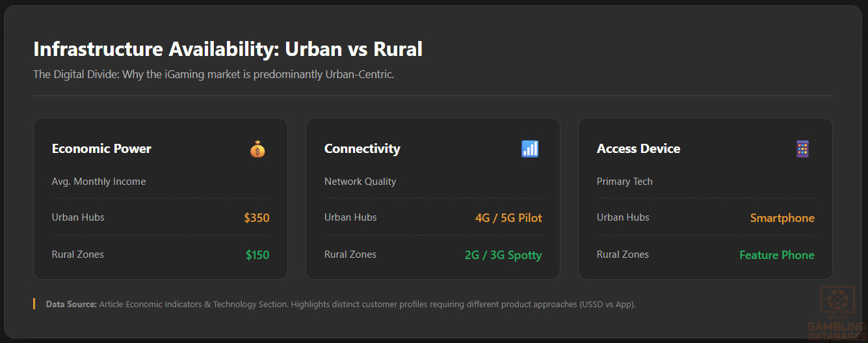Click the Data Source footnote label
This screenshot has height=343, width=868.
click(x=72, y=304)
